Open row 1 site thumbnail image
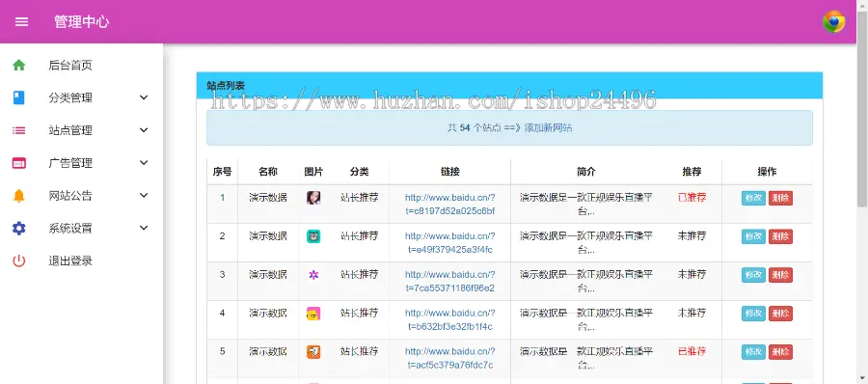868x384 pixels. (x=313, y=198)
